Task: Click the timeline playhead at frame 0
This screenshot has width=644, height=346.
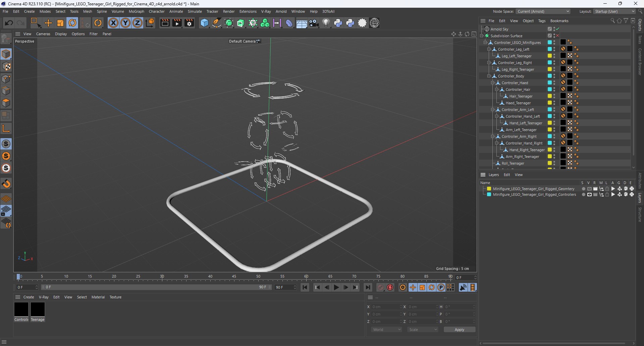Action: [x=18, y=277]
